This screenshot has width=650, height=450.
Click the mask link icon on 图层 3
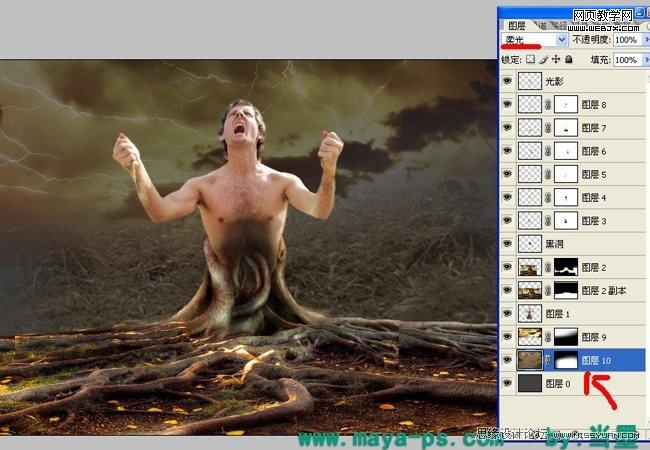pyautogui.click(x=548, y=221)
